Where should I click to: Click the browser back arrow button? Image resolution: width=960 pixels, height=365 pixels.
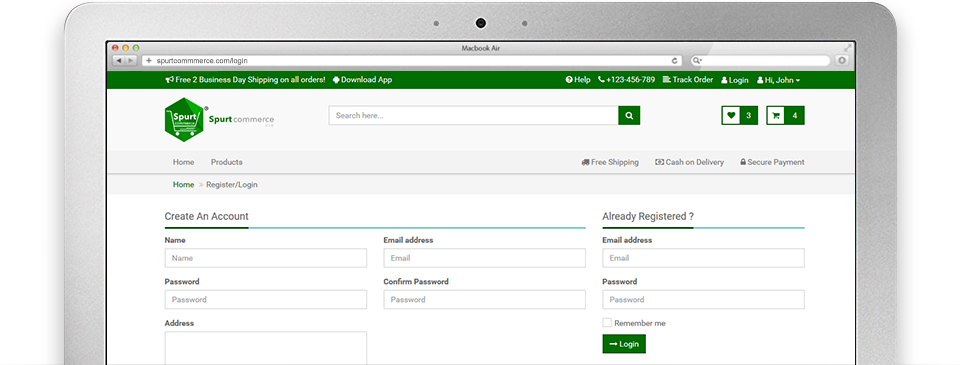119,61
